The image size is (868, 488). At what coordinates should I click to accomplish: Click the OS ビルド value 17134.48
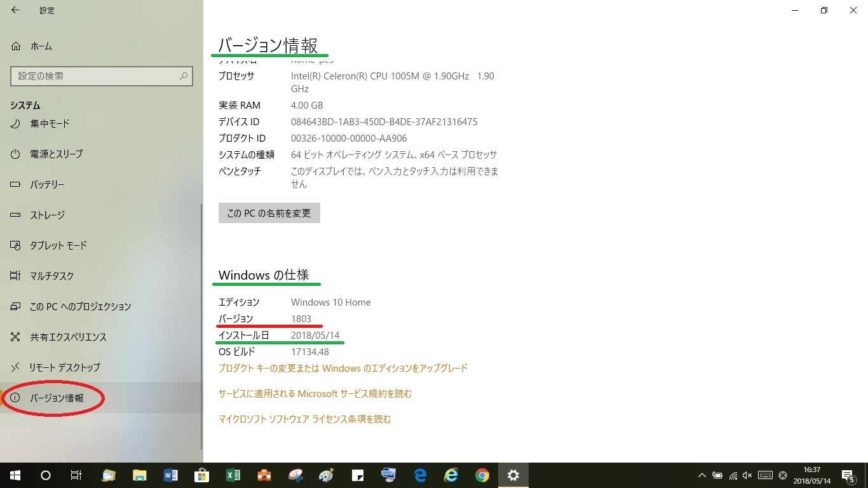click(310, 351)
